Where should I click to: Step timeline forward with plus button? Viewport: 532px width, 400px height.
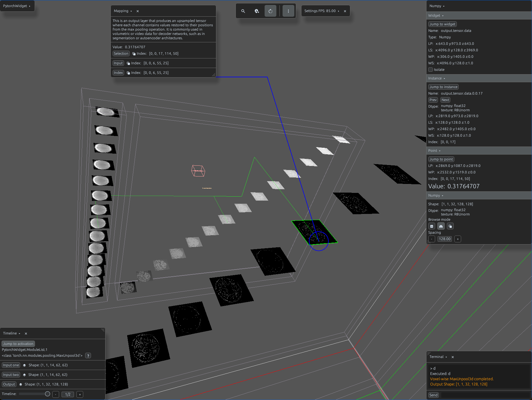[x=80, y=394]
